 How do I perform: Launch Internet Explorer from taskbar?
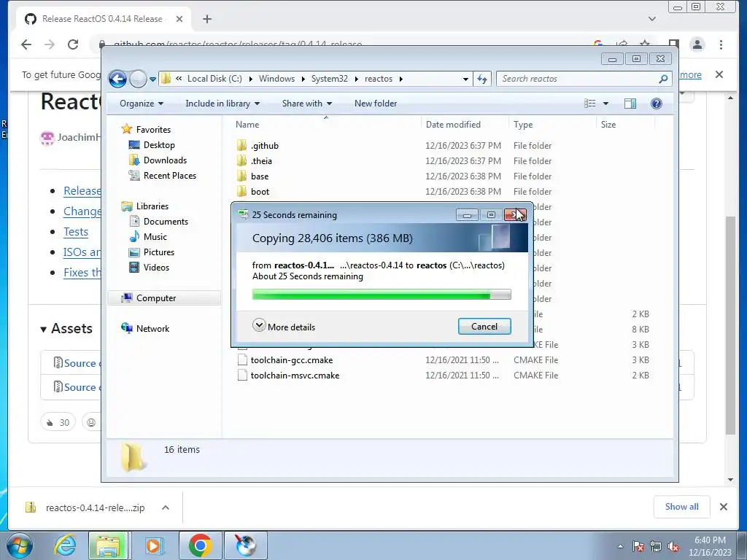tap(65, 545)
